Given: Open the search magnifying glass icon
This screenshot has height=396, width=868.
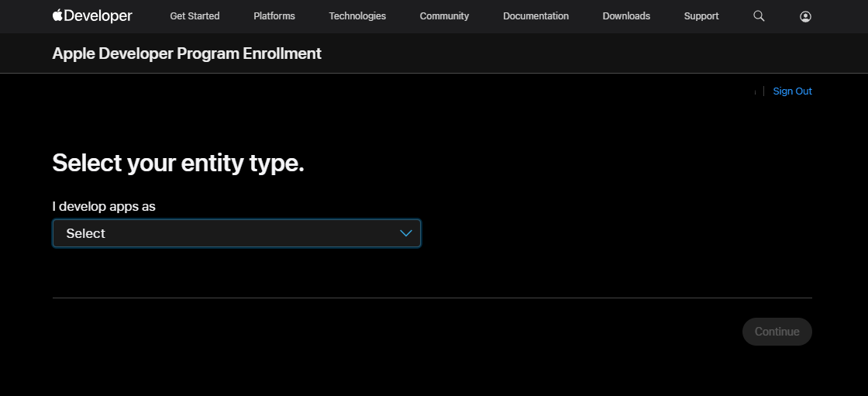Looking at the screenshot, I should (x=759, y=16).
